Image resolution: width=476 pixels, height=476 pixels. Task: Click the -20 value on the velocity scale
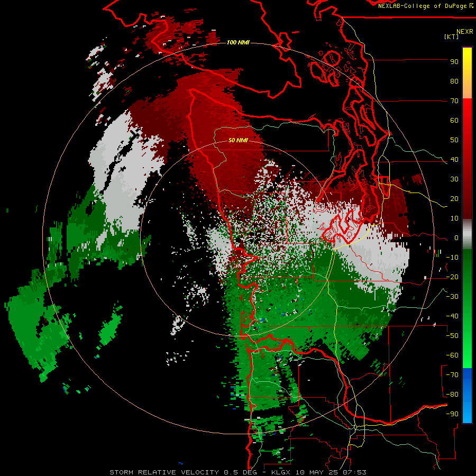pyautogui.click(x=452, y=277)
